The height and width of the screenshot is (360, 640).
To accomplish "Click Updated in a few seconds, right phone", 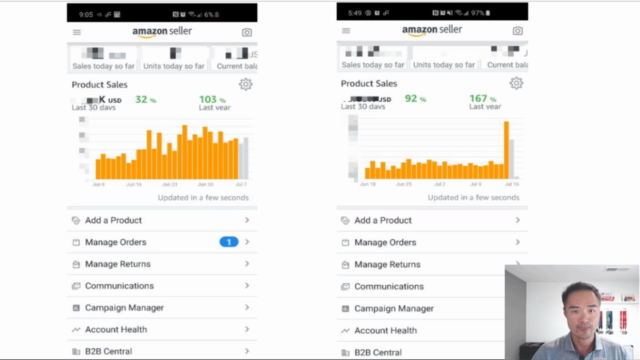I will point(473,198).
